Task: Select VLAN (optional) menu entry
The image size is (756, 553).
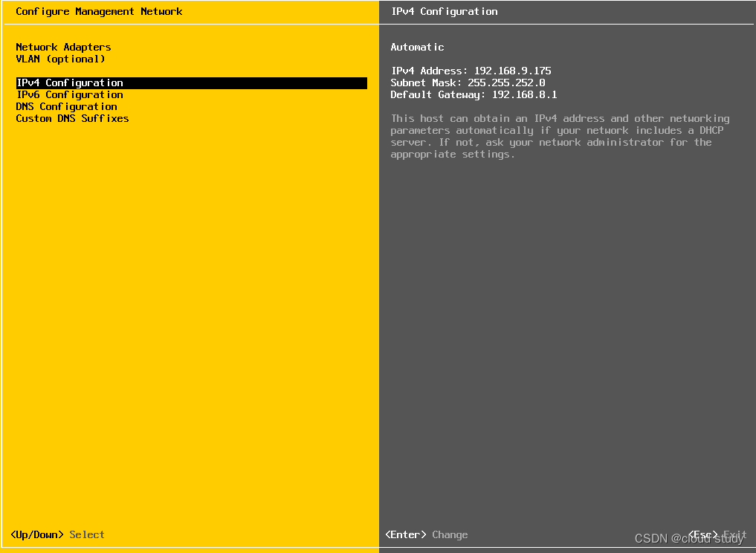Action: 60,59
